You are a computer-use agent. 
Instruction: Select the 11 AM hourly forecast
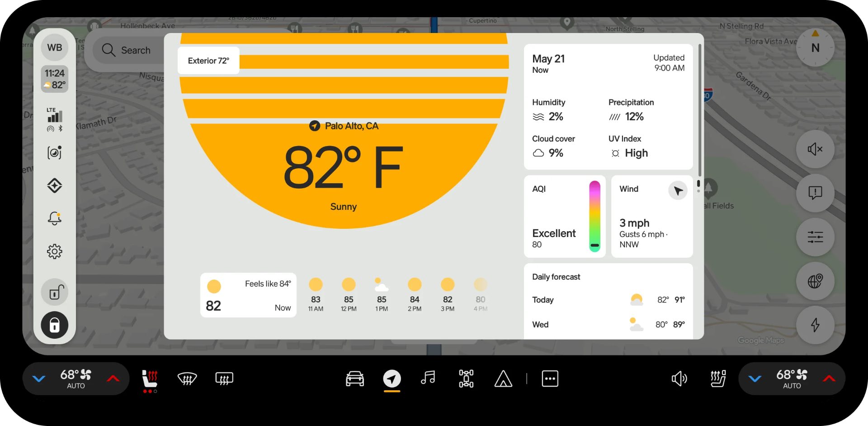point(316,295)
